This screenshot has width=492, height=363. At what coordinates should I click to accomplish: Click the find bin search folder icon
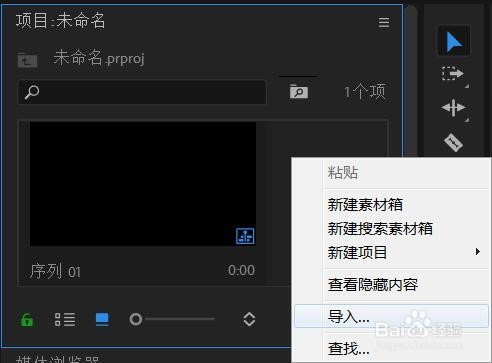(x=299, y=91)
